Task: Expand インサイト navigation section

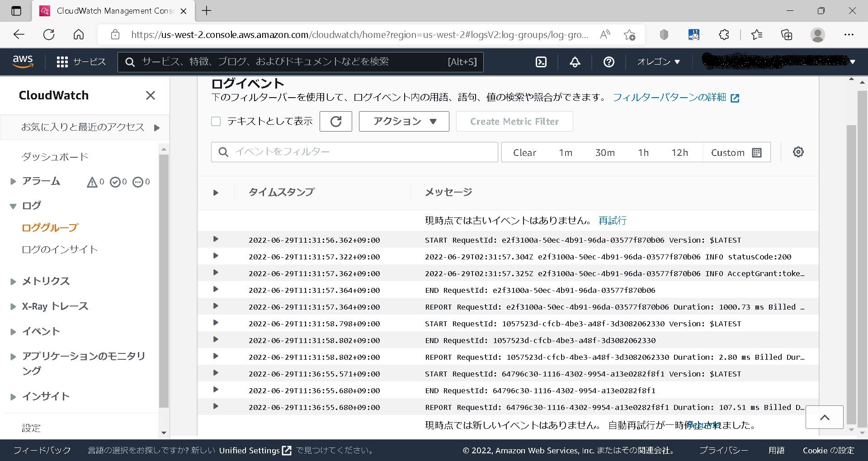Action: (x=13, y=397)
